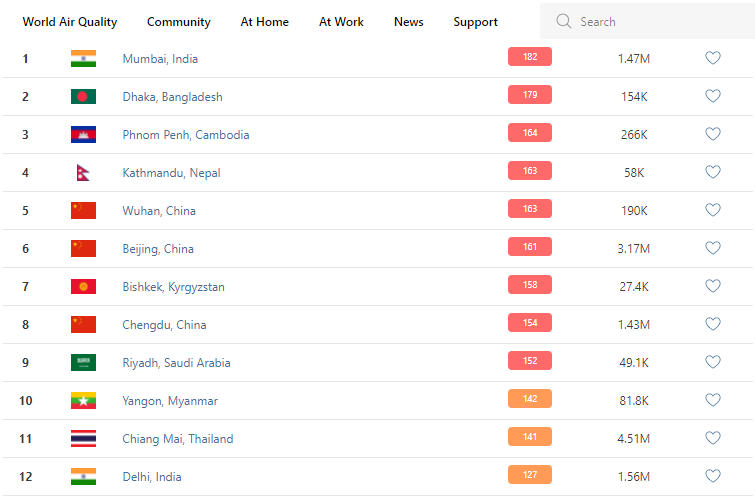Click the Thailand flag icon
Image resolution: width=755 pixels, height=503 pixels.
83,439
